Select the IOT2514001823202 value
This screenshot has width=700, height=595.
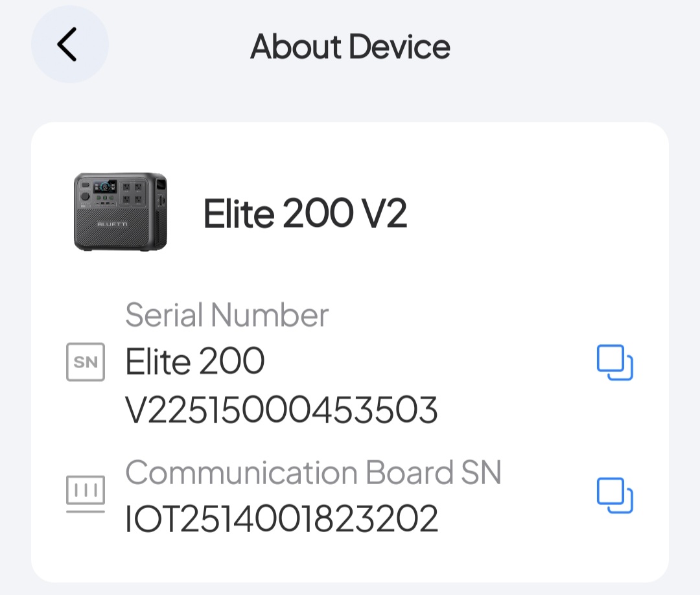pyautogui.click(x=282, y=519)
